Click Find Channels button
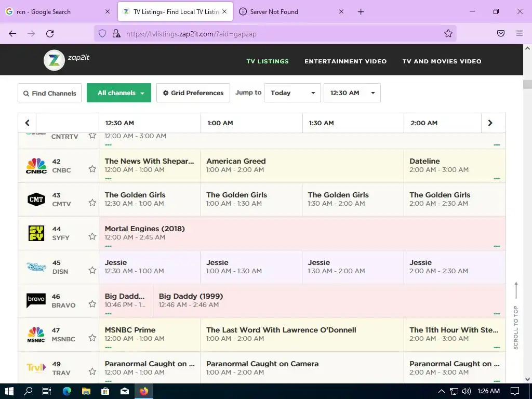The height and width of the screenshot is (399, 532). [x=49, y=93]
